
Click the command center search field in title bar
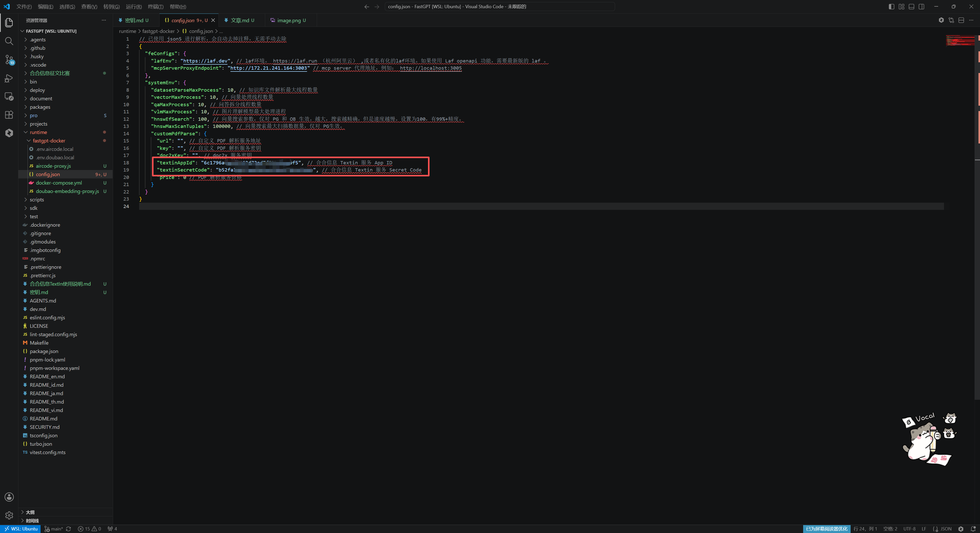499,6
